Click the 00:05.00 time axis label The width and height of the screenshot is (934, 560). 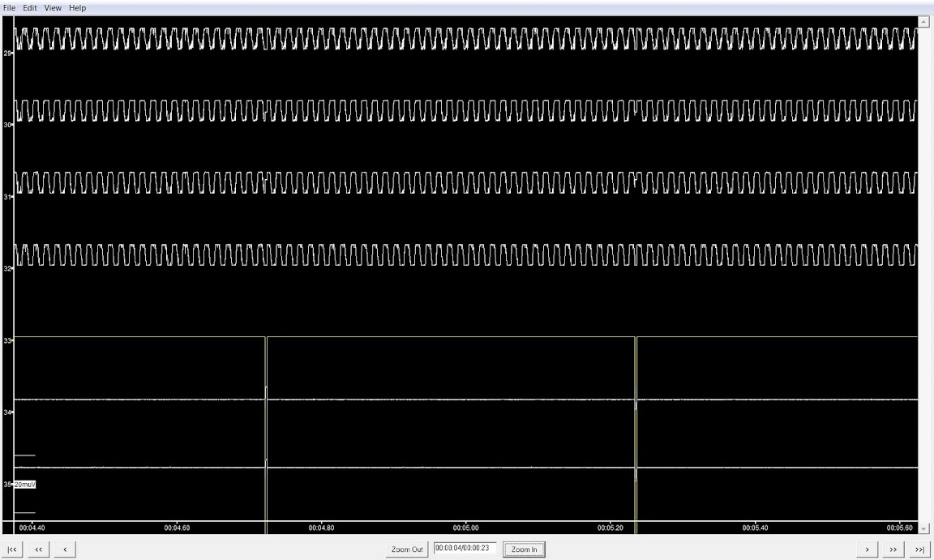(x=466, y=528)
